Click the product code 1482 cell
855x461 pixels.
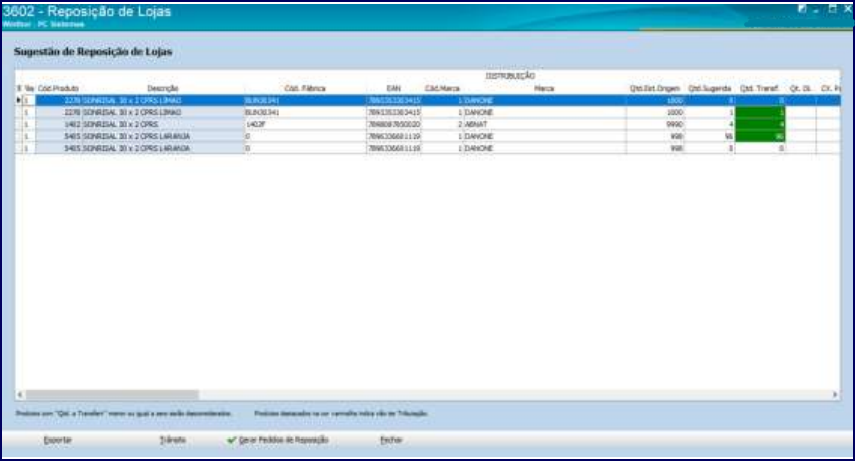[x=58, y=124]
